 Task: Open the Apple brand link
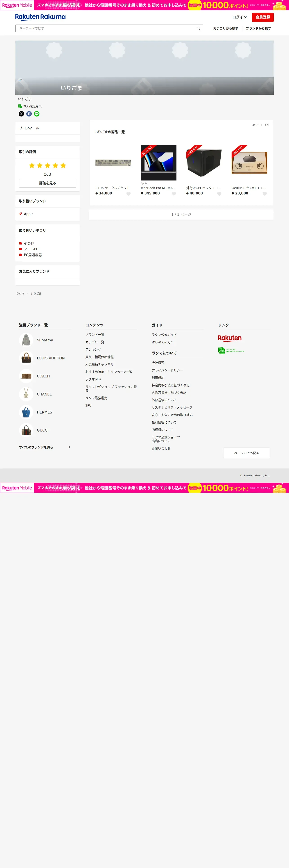click(x=29, y=214)
